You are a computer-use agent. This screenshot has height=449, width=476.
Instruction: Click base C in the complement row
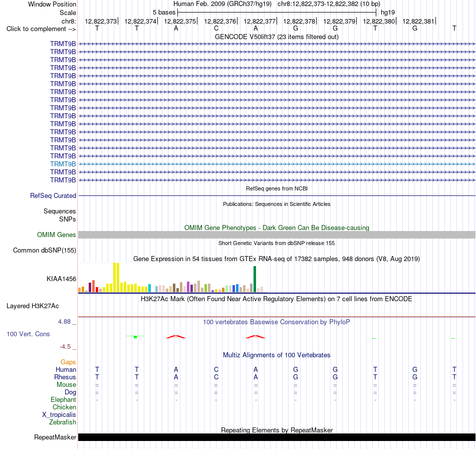point(216,29)
